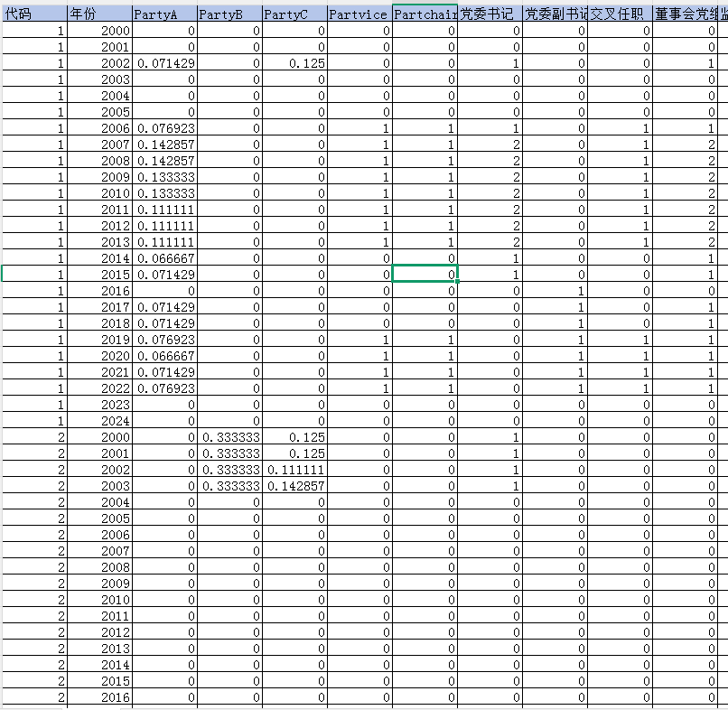Click the 年份 cell for code 1, 2024
728x710 pixels.
click(x=99, y=421)
